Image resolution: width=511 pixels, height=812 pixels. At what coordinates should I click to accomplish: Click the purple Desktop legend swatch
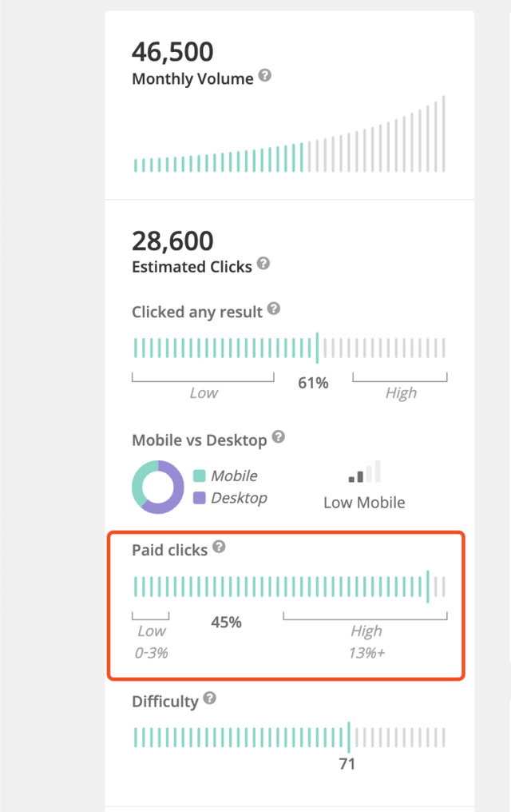tap(200, 498)
